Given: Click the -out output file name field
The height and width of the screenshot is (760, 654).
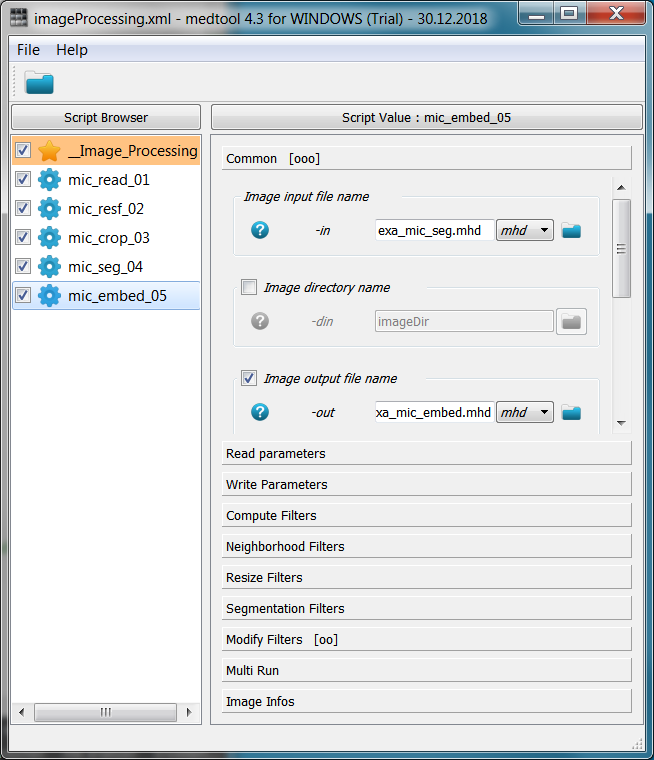Looking at the screenshot, I should (434, 412).
